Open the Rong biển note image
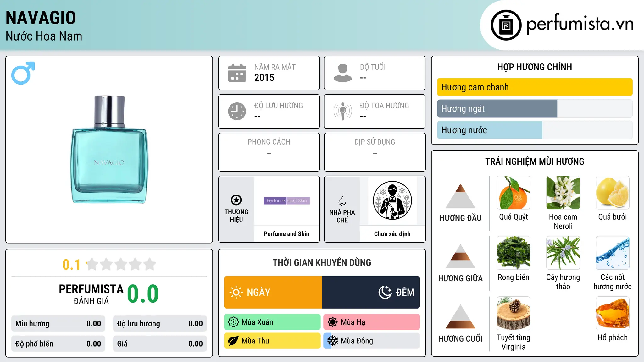 point(514,253)
